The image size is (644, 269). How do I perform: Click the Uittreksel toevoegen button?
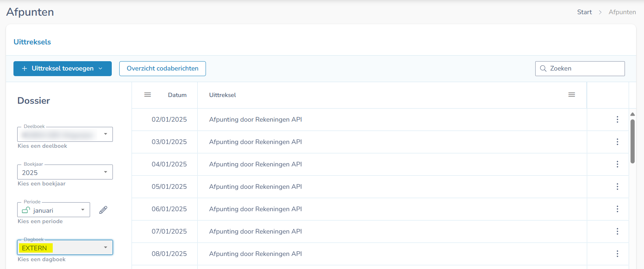tap(62, 69)
